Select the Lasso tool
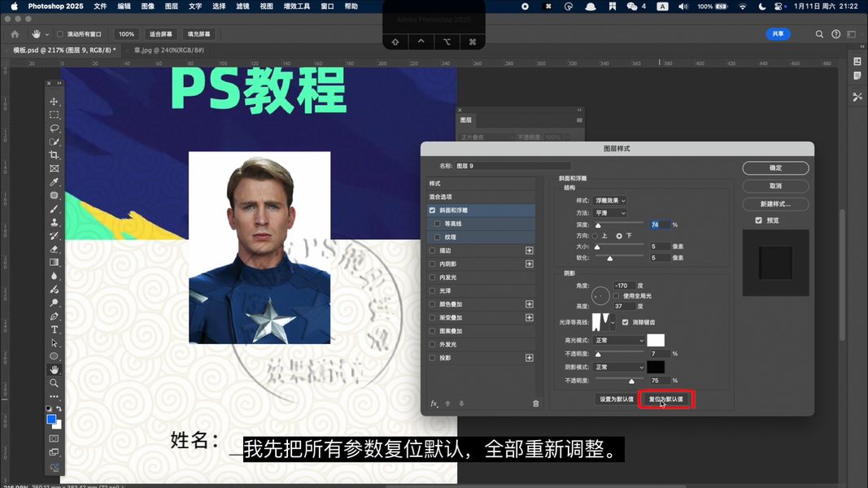Screen dimensions: 868x488 tap(54, 129)
